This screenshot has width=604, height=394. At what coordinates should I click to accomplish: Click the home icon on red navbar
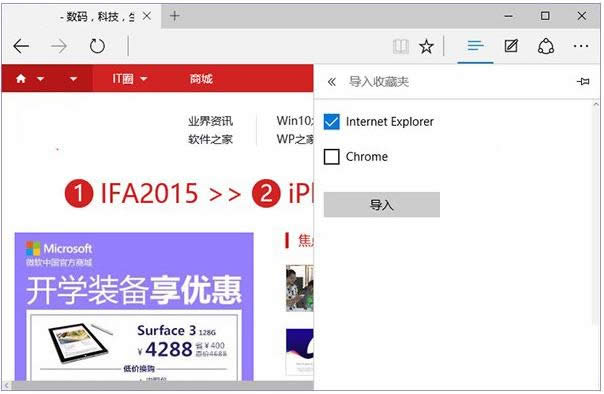tap(21, 79)
